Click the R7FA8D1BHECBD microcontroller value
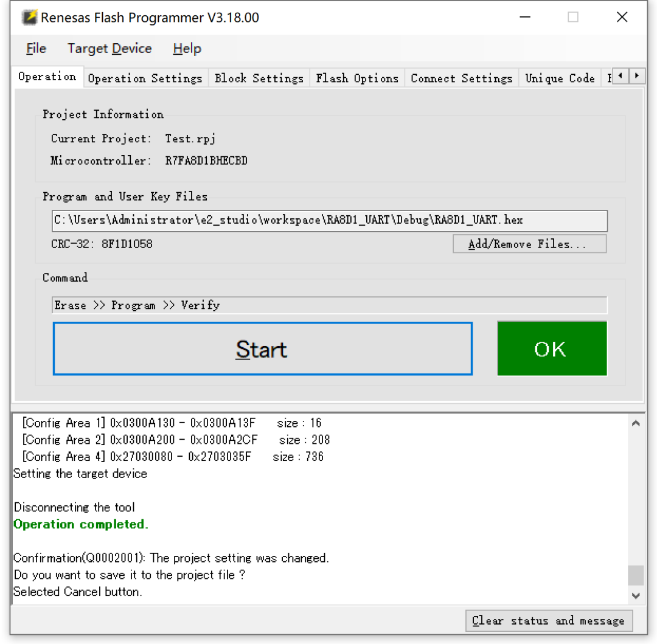This screenshot has width=657, height=644. coord(206,161)
